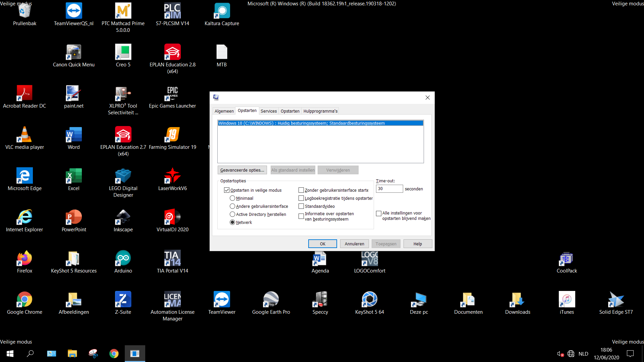The width and height of the screenshot is (644, 362).
Task: Check Alle instellingen voor opstarten blijvend maken
Action: 379,213
